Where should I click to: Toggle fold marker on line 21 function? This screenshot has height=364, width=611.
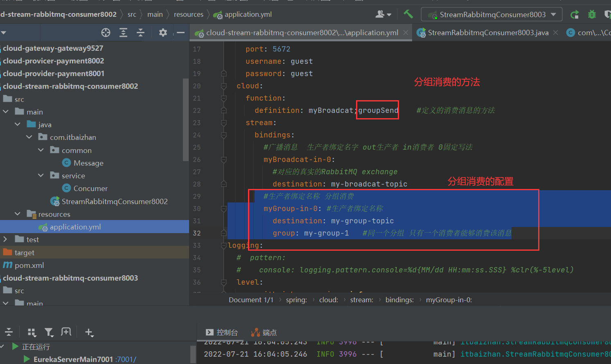click(x=223, y=98)
